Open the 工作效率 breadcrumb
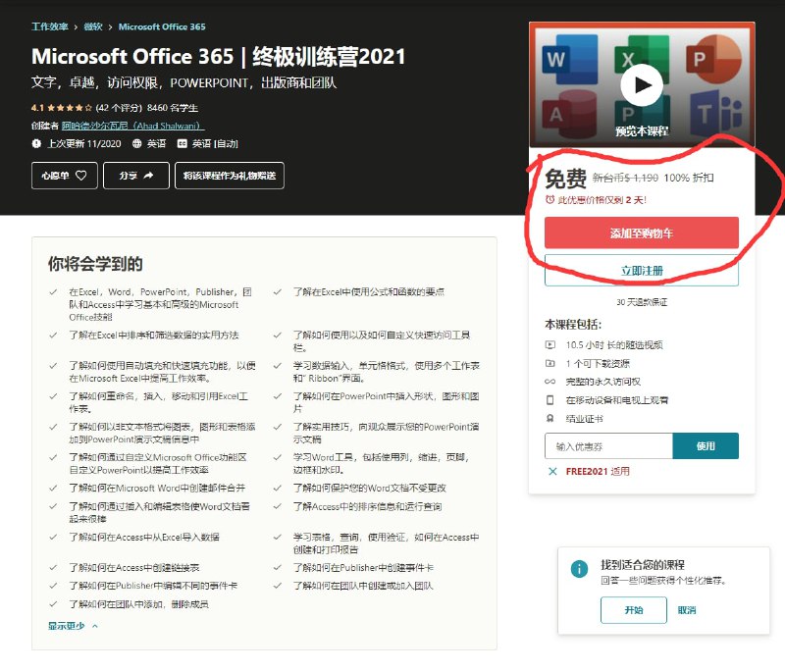This screenshot has height=672, width=785. (50, 26)
